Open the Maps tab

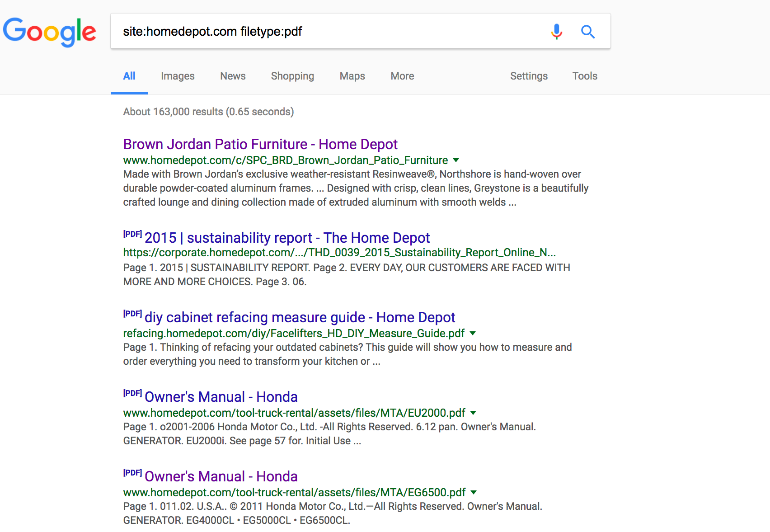coord(352,76)
